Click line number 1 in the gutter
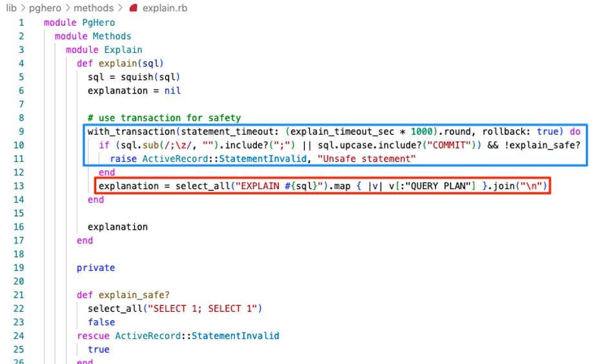 click(21, 23)
